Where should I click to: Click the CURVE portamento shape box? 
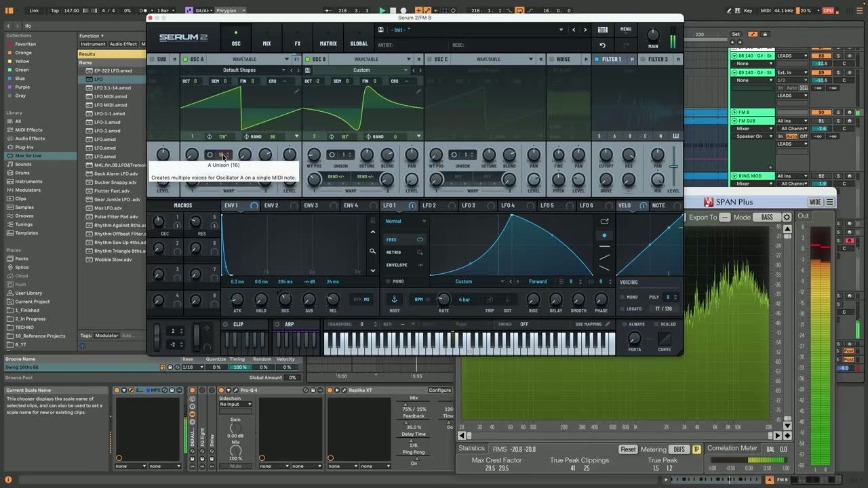coord(665,338)
